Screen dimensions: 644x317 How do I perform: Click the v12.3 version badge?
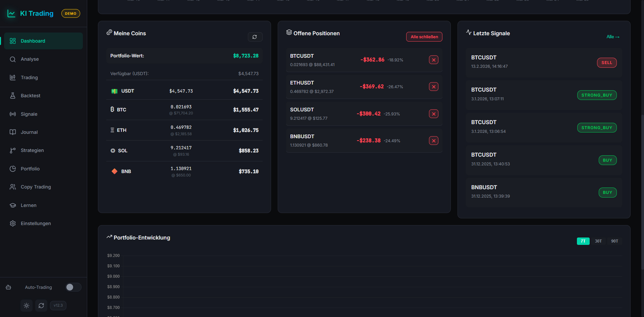click(x=58, y=306)
